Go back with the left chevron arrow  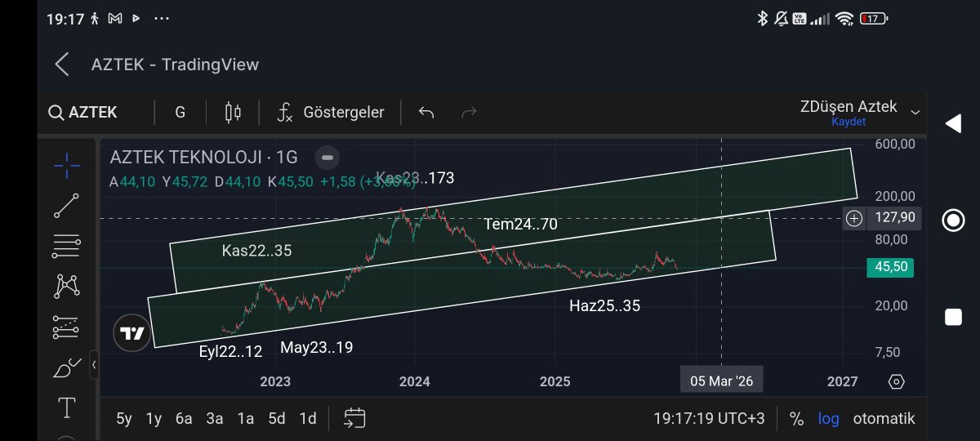coord(62,65)
